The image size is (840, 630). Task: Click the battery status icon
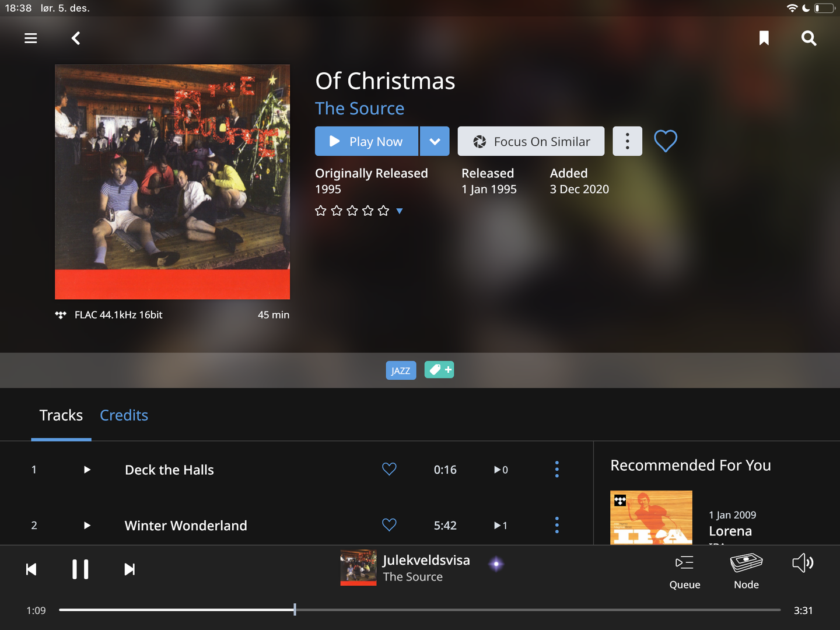point(824,8)
